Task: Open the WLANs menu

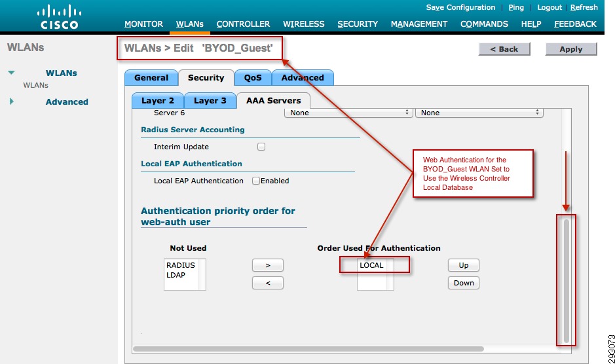Action: coord(189,24)
